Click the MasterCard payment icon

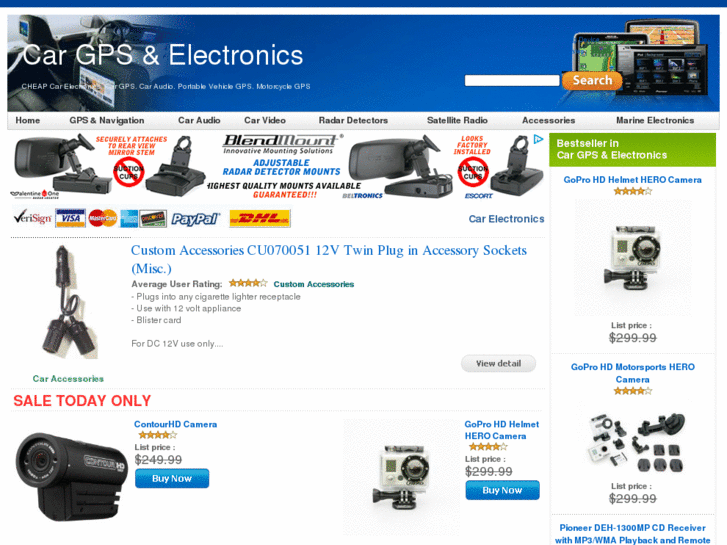(x=102, y=218)
